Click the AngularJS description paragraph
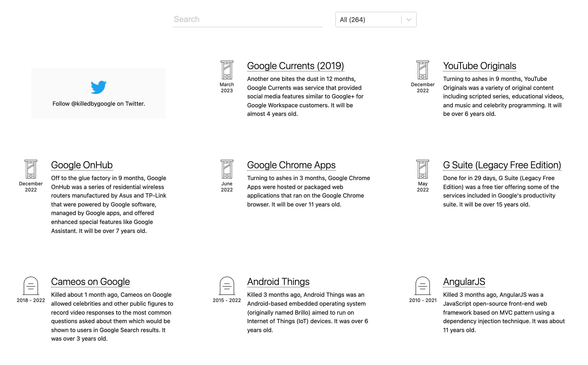The width and height of the screenshot is (588, 365). 504,312
